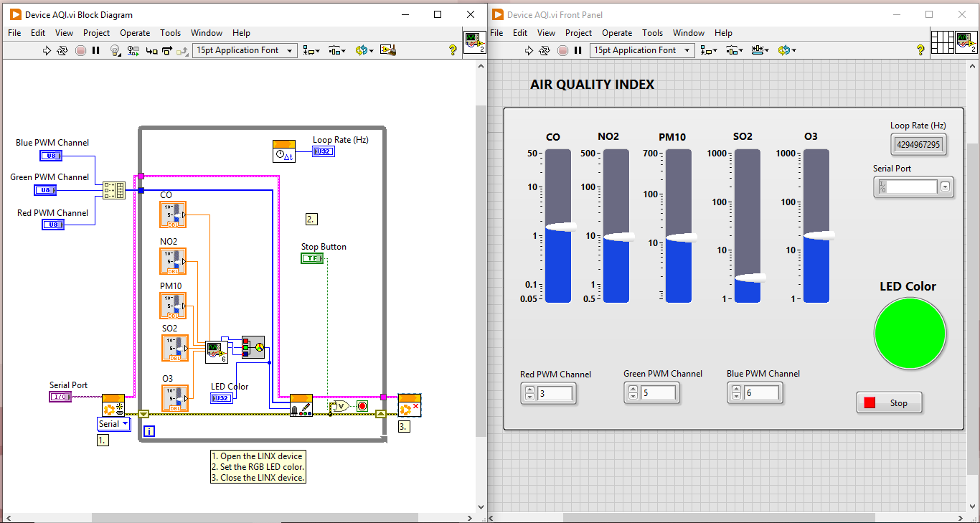Show Context Help in Front Panel window
The image size is (980, 523).
click(920, 50)
